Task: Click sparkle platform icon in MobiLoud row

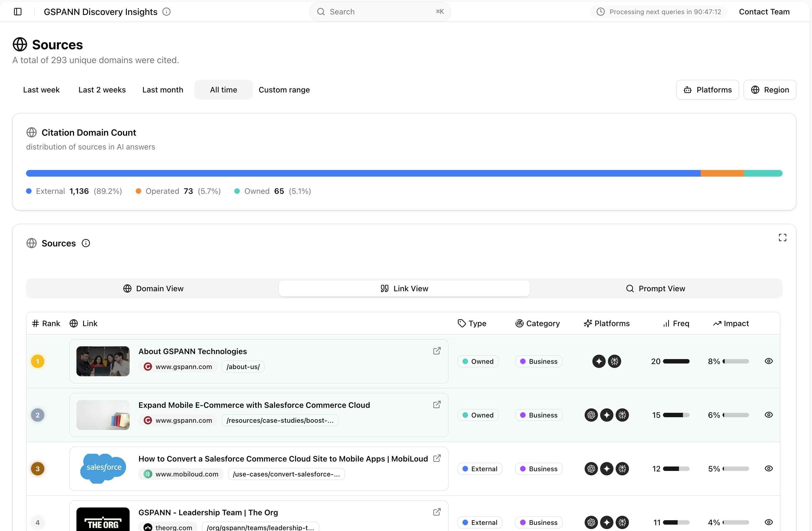Action: [x=607, y=469]
